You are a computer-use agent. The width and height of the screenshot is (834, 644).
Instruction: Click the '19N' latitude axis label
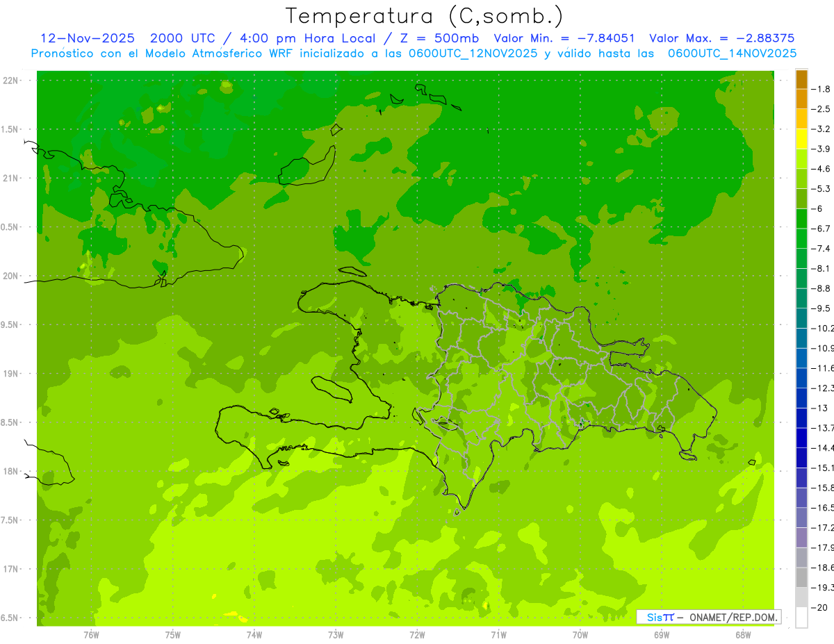(x=11, y=374)
